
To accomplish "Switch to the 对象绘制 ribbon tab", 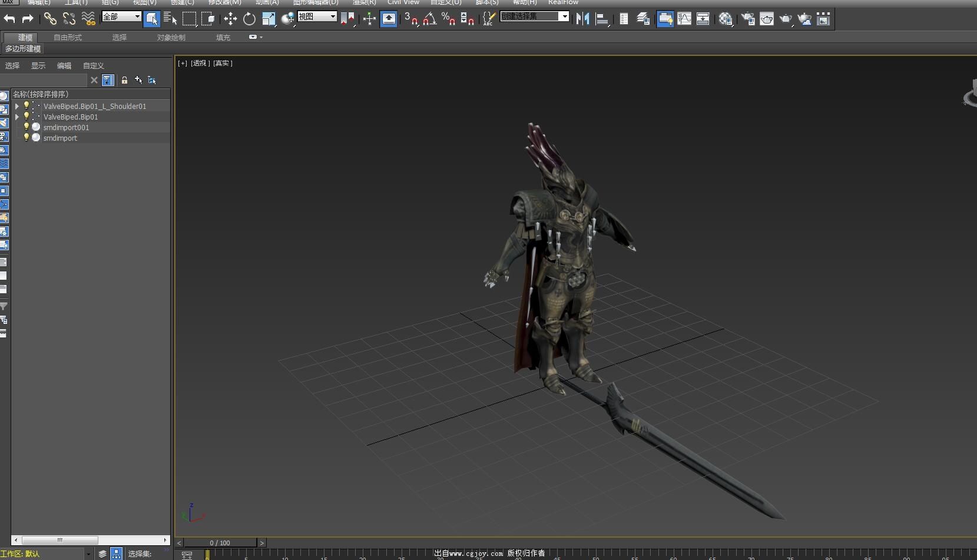I will click(171, 37).
